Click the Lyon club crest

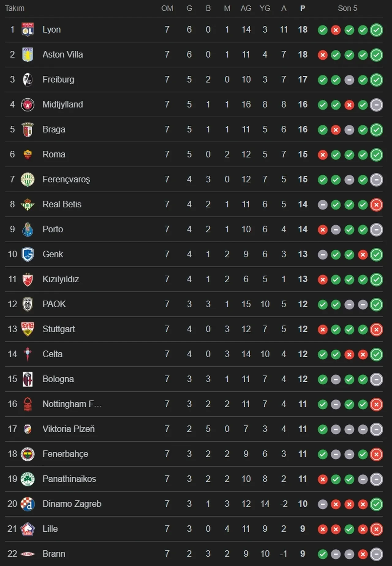[x=28, y=30]
